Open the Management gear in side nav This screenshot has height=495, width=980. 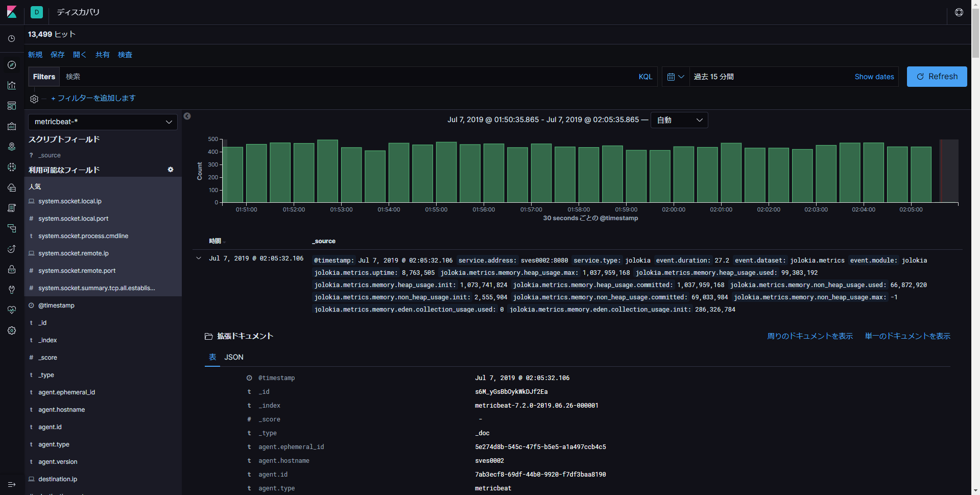[12, 331]
